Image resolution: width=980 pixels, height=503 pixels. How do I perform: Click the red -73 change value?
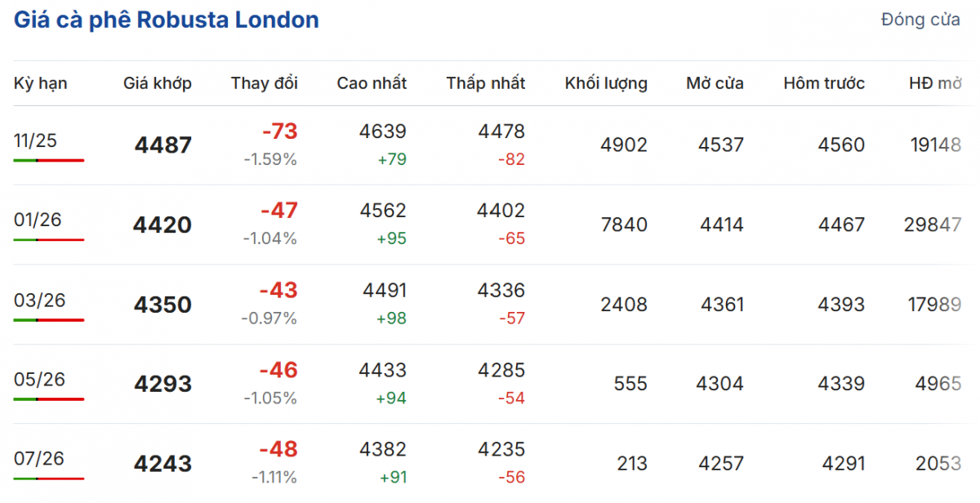pyautogui.click(x=279, y=131)
